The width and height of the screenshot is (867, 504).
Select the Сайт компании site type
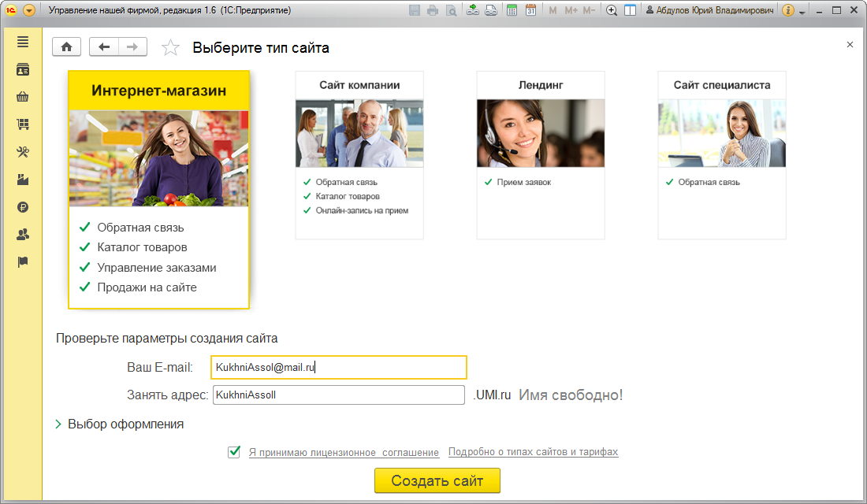point(359,154)
